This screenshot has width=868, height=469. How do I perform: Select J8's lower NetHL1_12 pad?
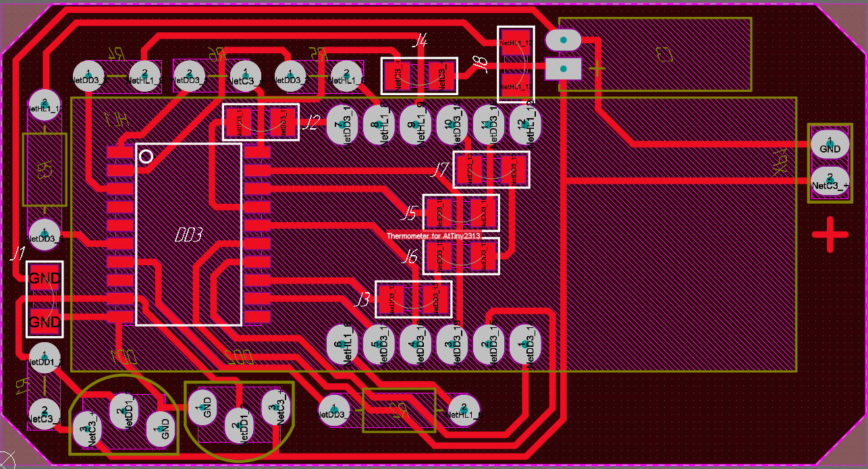coord(516,86)
